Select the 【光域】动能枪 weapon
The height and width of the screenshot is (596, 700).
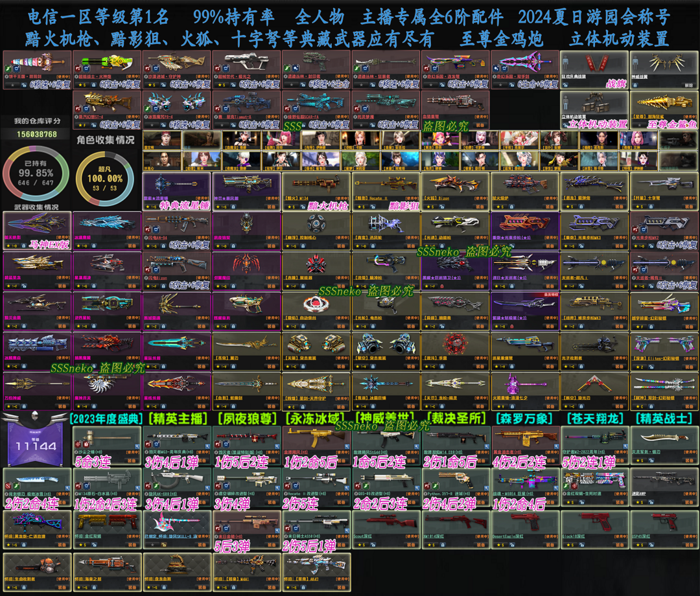pos(456,231)
